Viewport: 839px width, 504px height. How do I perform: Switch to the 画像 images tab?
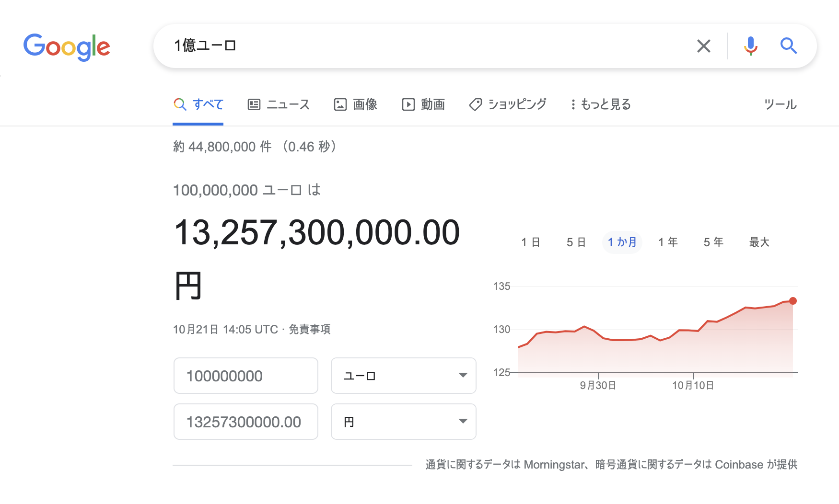click(x=355, y=104)
